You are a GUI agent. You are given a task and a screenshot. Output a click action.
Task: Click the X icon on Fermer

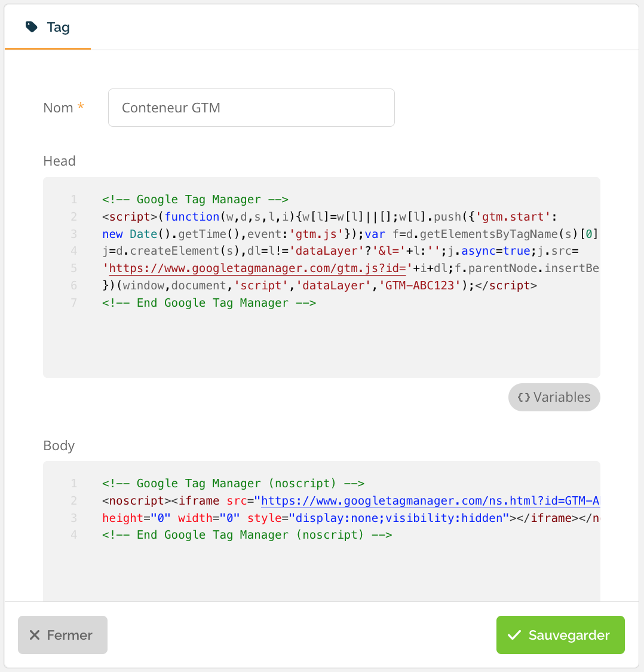(35, 635)
